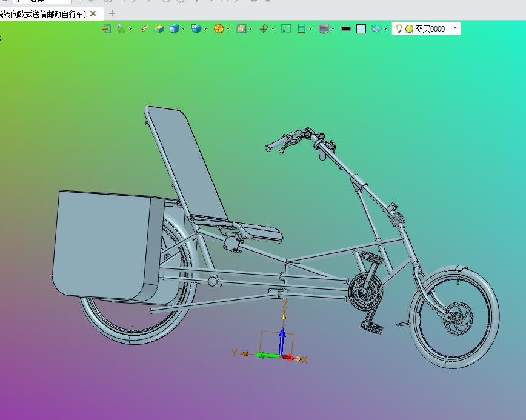Open the dropdown arrow beside the sheet-and-cube icon

[205, 29]
